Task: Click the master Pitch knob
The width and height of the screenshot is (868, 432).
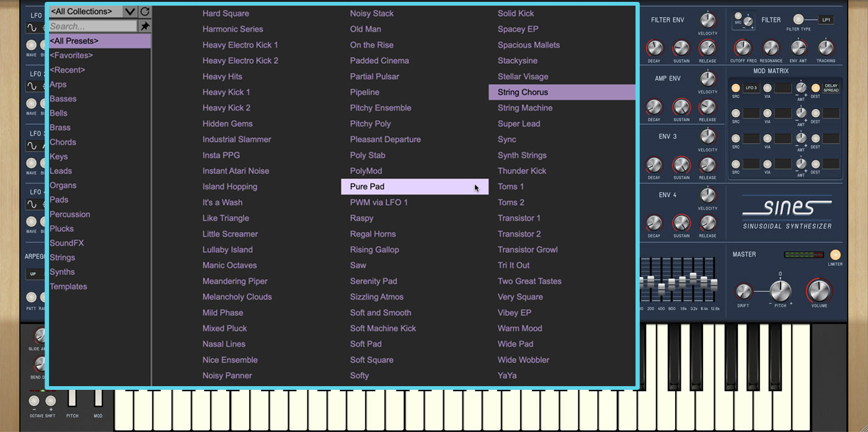Action: point(781,291)
